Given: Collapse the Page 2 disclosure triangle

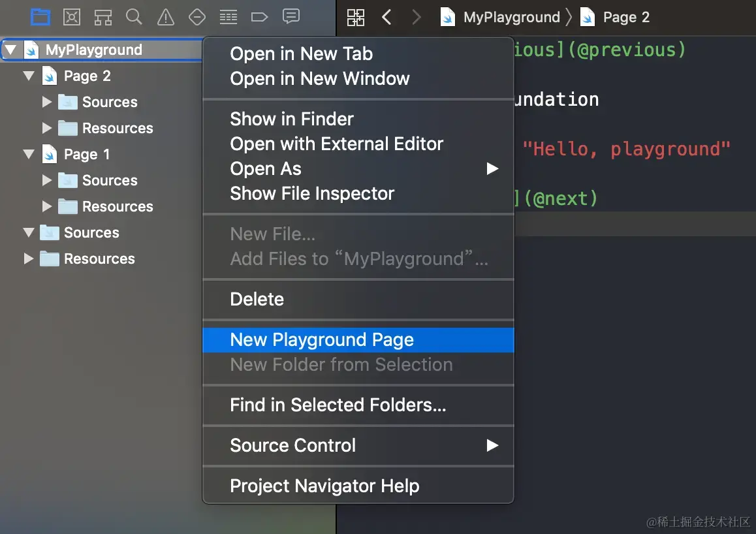Looking at the screenshot, I should [x=29, y=76].
